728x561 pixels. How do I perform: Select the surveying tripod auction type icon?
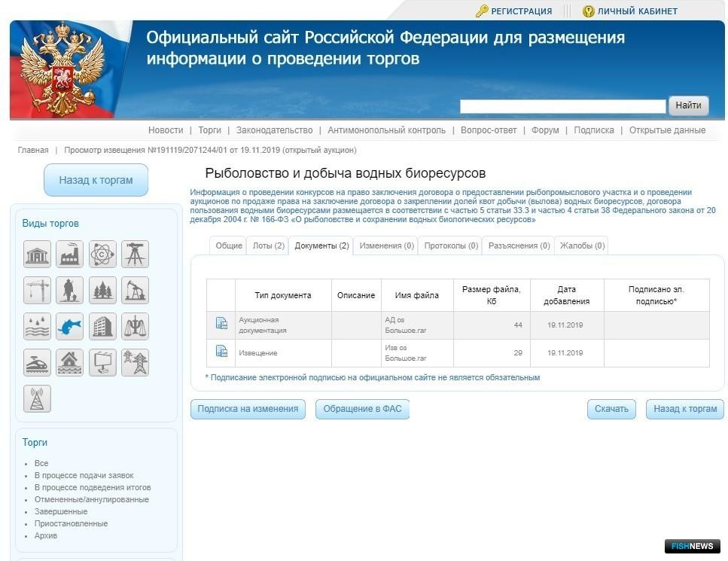(x=135, y=254)
